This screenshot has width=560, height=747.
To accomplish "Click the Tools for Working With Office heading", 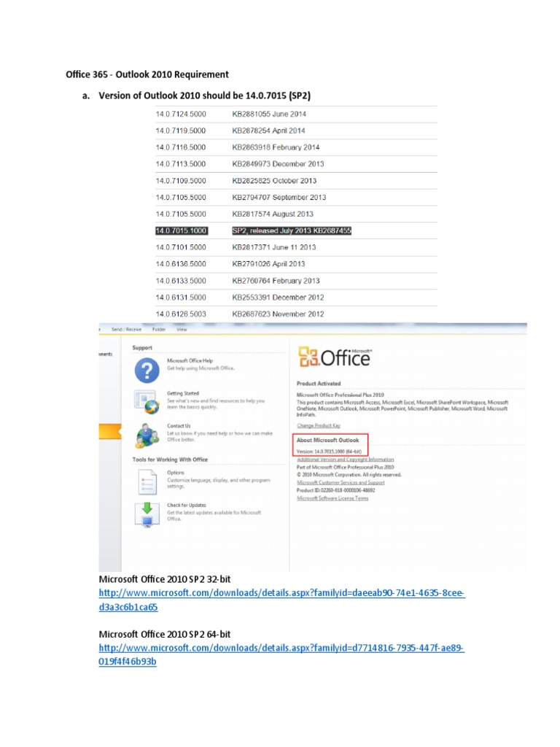I will 170,460.
